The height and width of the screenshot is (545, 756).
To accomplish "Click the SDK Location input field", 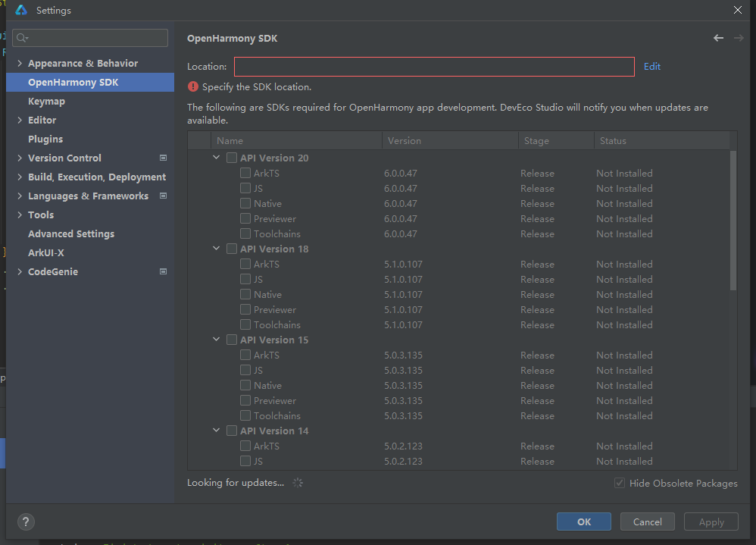I will pyautogui.click(x=434, y=67).
